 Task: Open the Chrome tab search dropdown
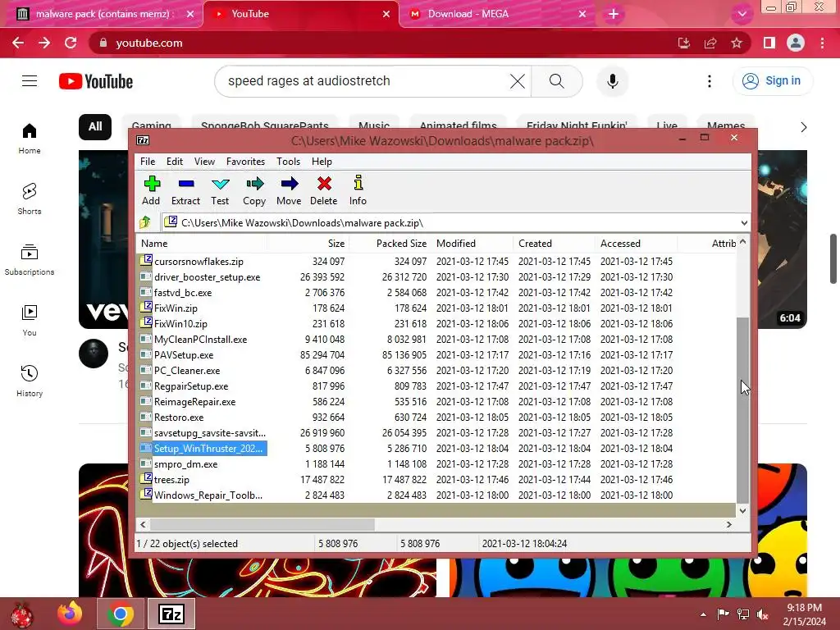742,14
